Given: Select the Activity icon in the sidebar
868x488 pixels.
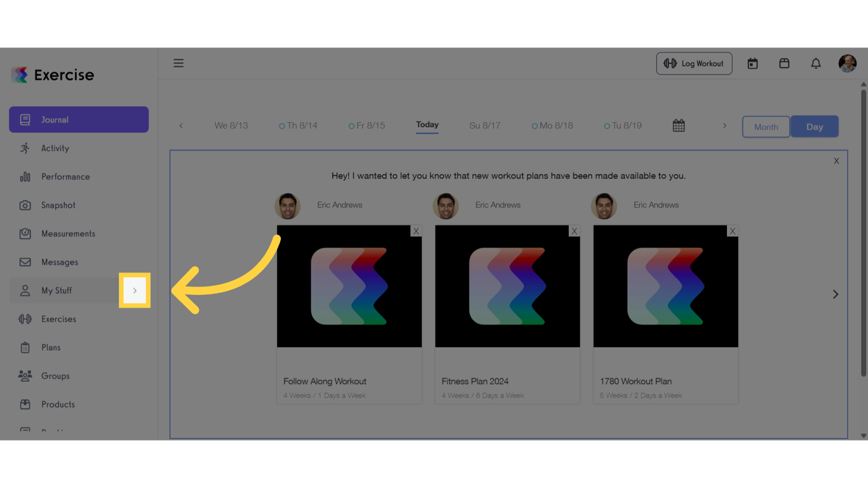Looking at the screenshot, I should point(25,148).
